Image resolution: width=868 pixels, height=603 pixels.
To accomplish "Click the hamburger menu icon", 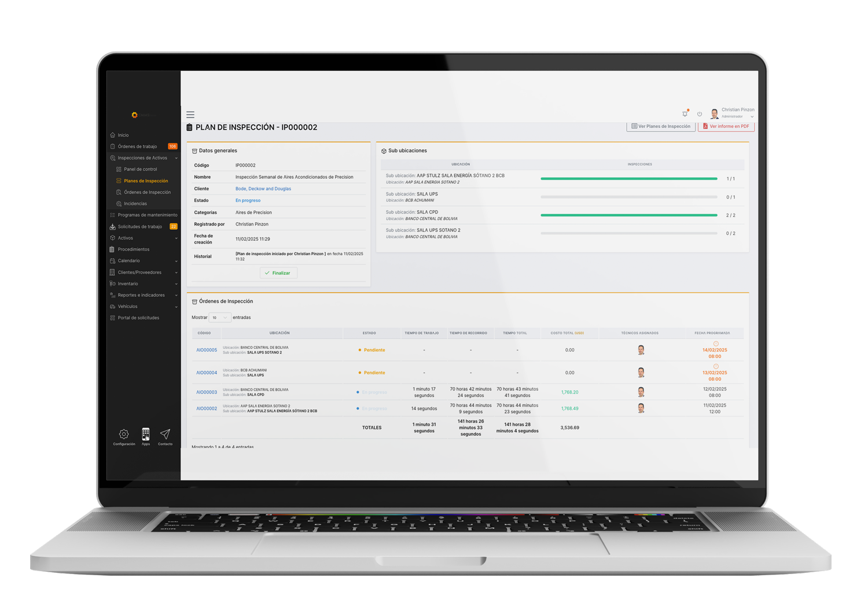I will 190,115.
